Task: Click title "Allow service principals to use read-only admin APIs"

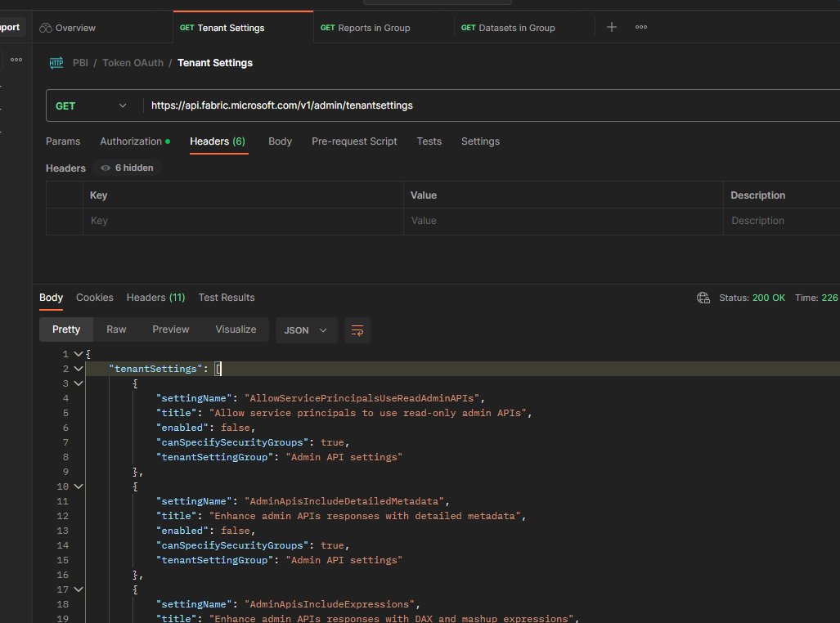Action: tap(367, 413)
